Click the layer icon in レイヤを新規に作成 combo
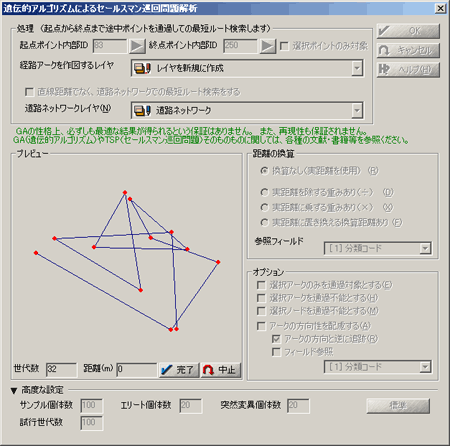The height and width of the screenshot is (446, 450). pos(142,68)
